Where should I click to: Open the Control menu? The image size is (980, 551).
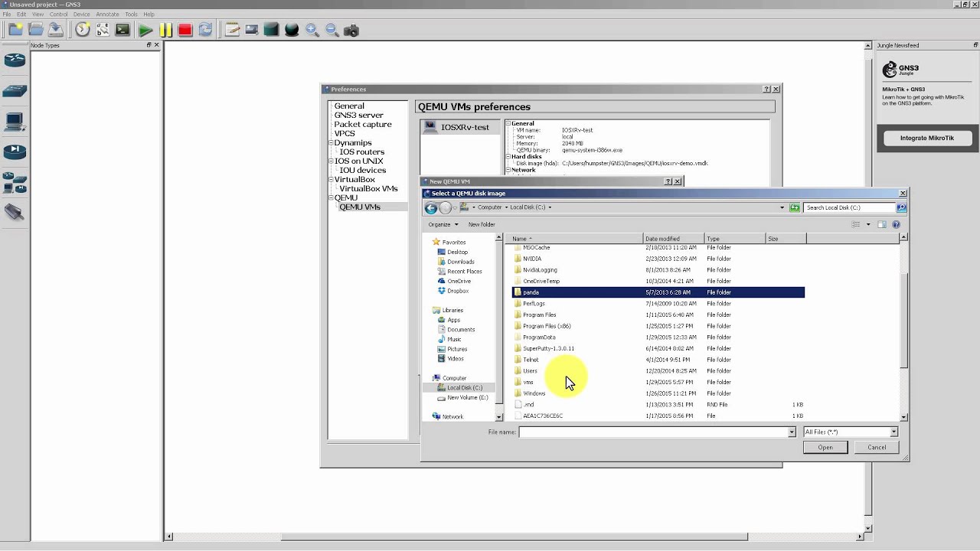coord(59,14)
